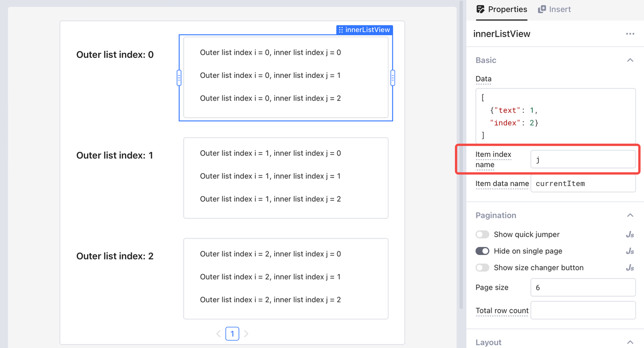Click the right resize handle of innerListView

[392, 77]
